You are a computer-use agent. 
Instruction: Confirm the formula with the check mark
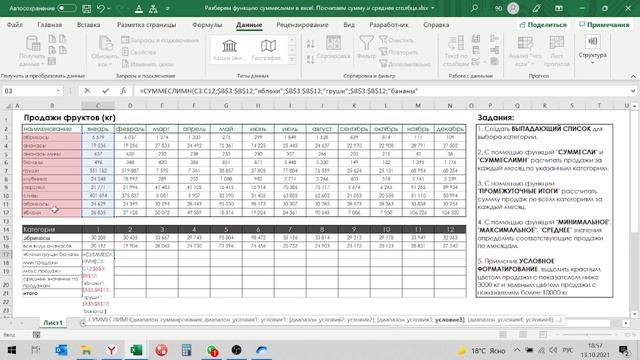pos(105,91)
